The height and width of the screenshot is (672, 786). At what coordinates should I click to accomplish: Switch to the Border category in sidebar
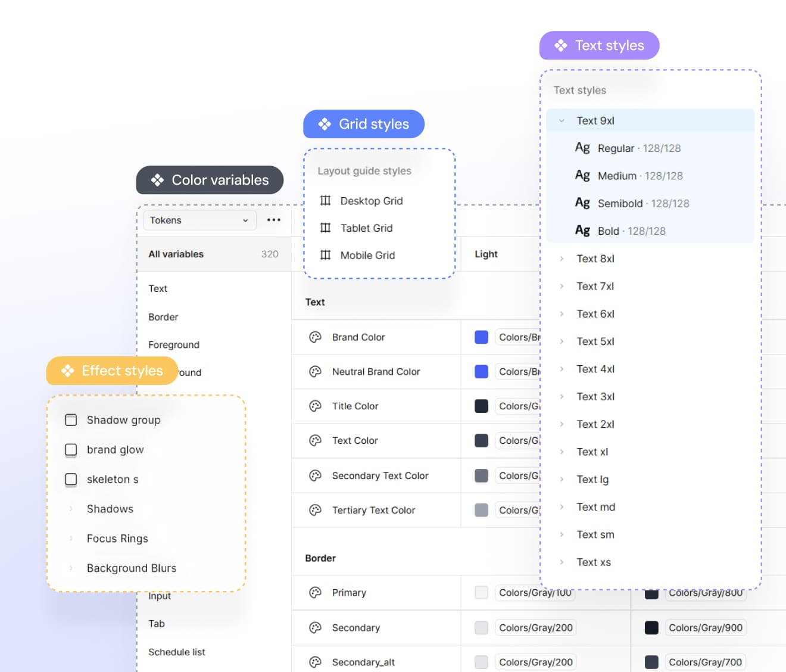pyautogui.click(x=163, y=317)
